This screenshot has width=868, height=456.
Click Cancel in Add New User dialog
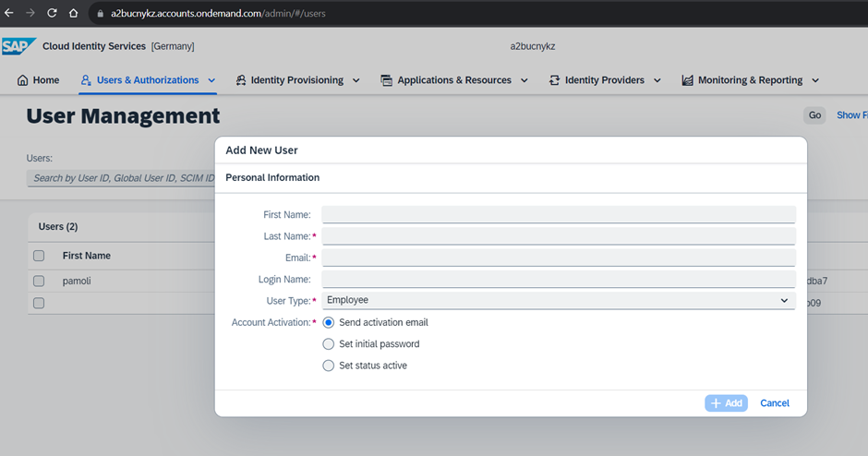point(774,403)
